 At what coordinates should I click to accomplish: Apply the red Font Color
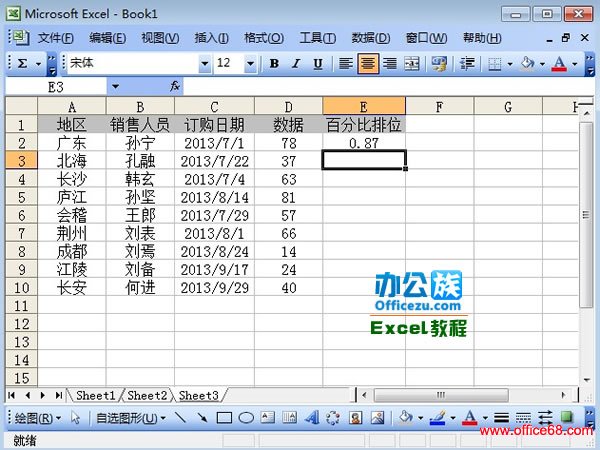[559, 64]
